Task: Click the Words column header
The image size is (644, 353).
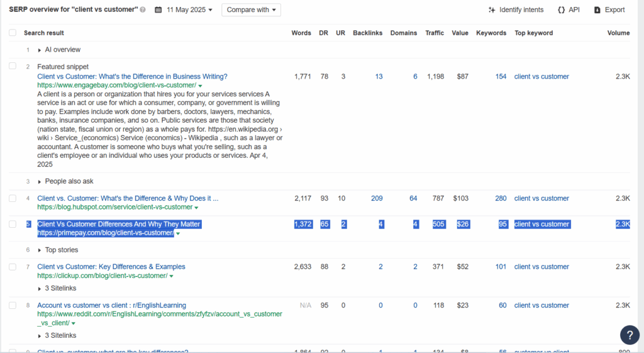Action: tap(301, 33)
